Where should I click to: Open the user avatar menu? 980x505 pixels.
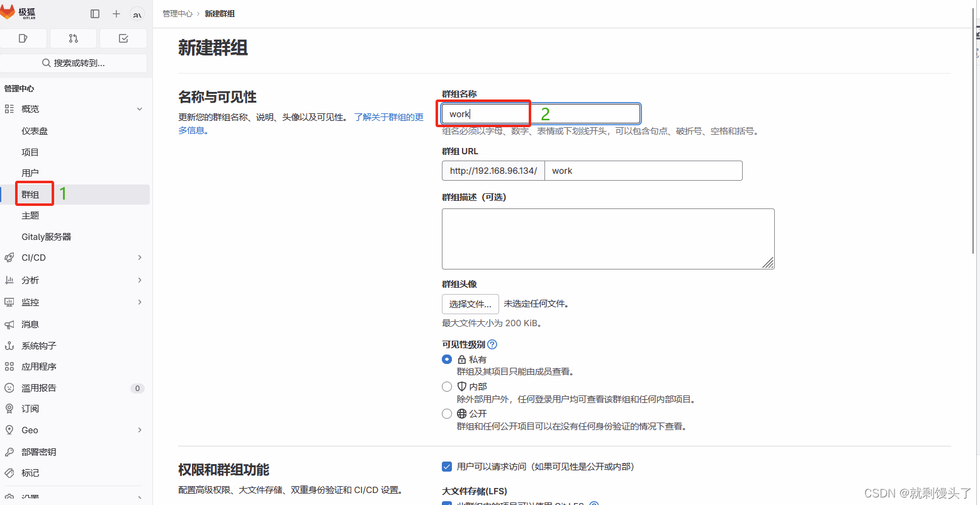137,14
